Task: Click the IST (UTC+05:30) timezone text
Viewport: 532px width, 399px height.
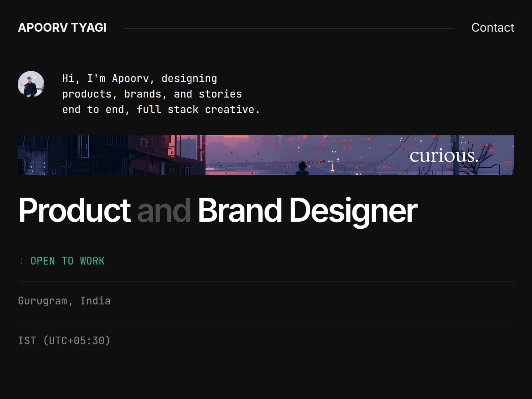Action: [64, 341]
